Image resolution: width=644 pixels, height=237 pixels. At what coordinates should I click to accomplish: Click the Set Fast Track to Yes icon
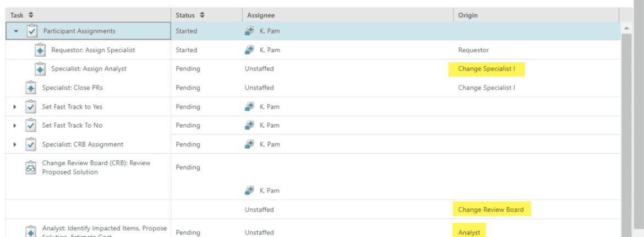click(31, 106)
